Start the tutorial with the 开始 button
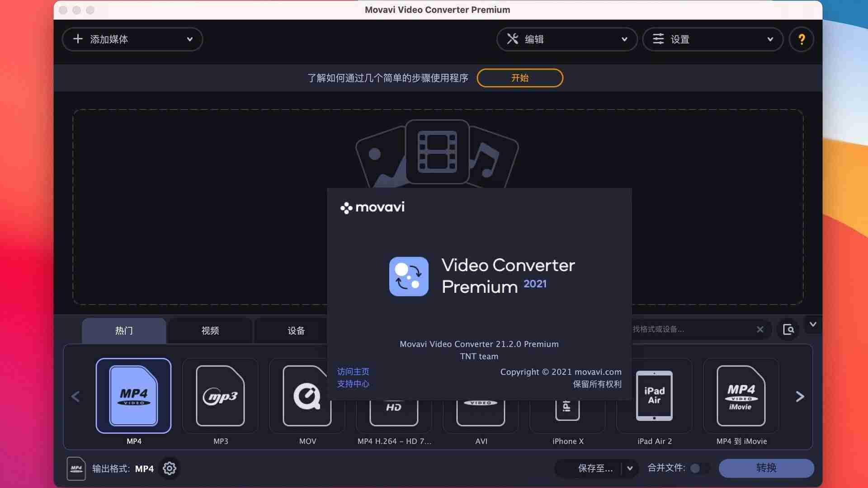The image size is (868, 488). coord(520,78)
